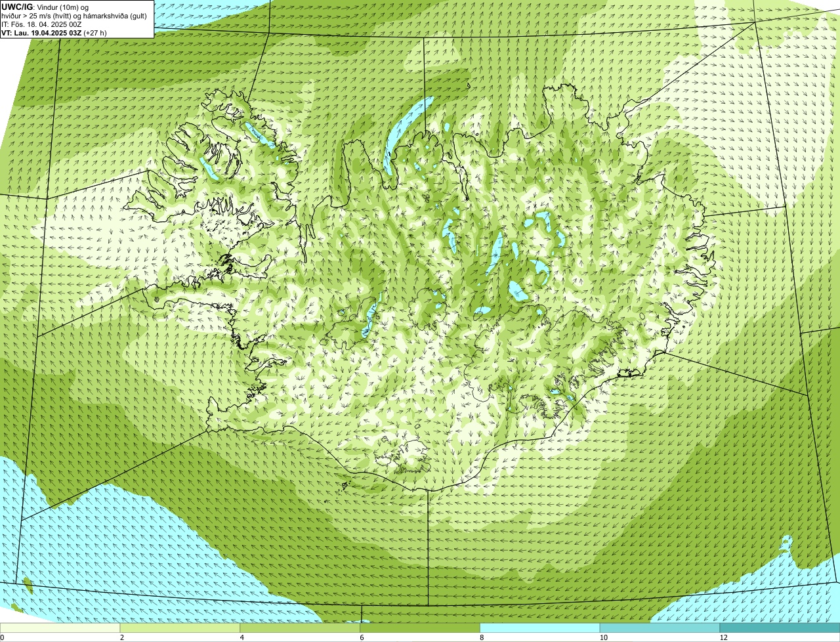Click the legend tick label '12'

[723, 637]
